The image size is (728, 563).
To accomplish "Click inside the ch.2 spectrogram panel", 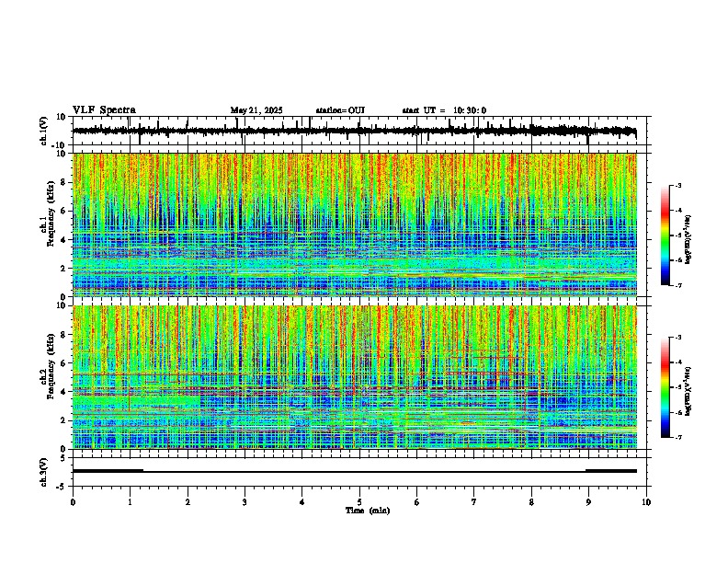I will point(354,377).
